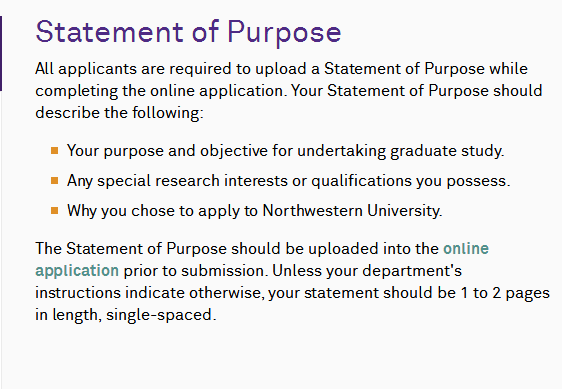This screenshot has width=562, height=389.
Task: Click 'prior to submission' text
Action: pos(196,271)
